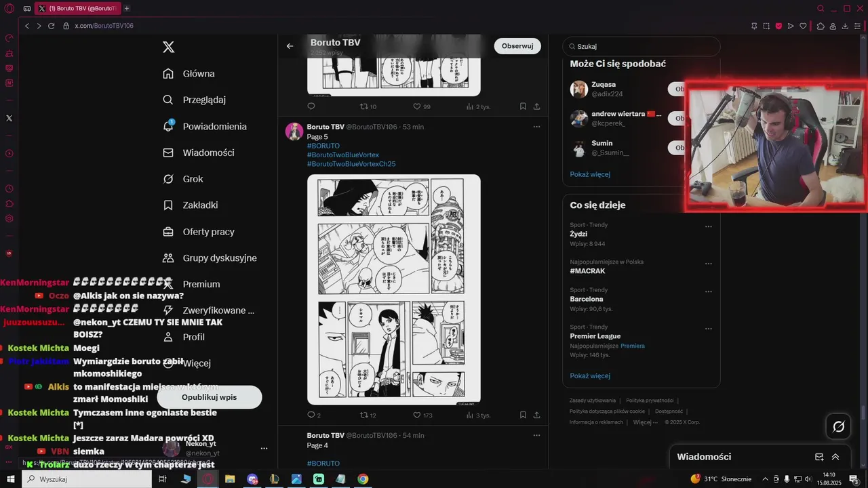Click the padlock site info icon
Viewport: 868px width, 488px height.
point(66,26)
